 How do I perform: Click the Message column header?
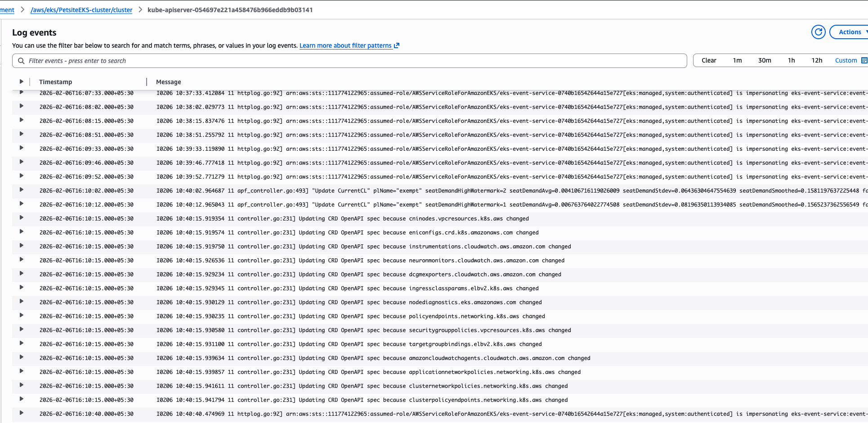click(169, 82)
